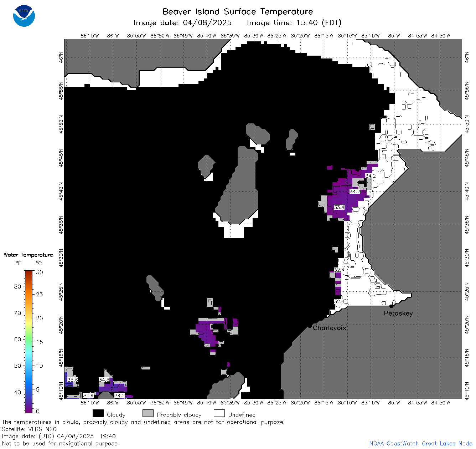Select the Petoskey map label

click(398, 313)
